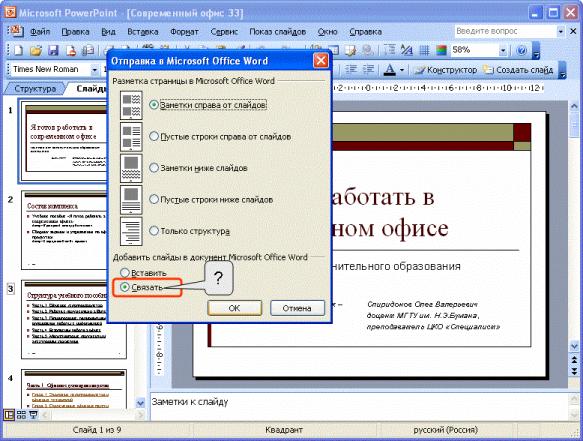Open the Сервис menu
The image size is (583, 441).
(x=224, y=32)
